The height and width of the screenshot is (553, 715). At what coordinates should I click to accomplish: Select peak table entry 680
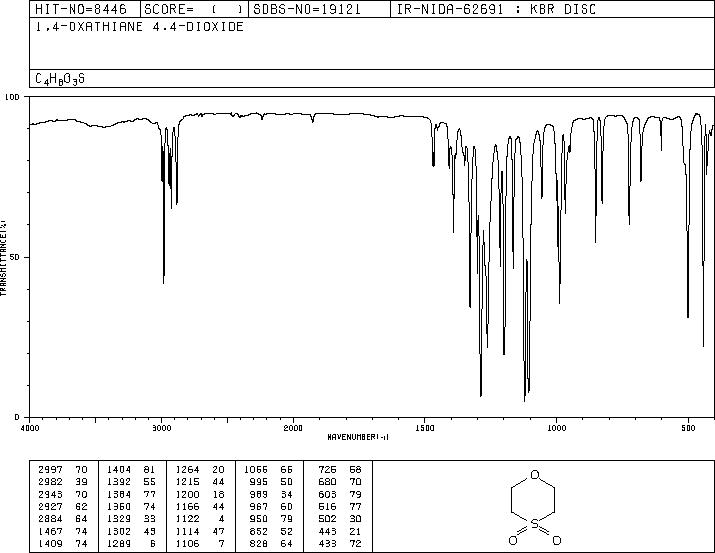(x=327, y=482)
